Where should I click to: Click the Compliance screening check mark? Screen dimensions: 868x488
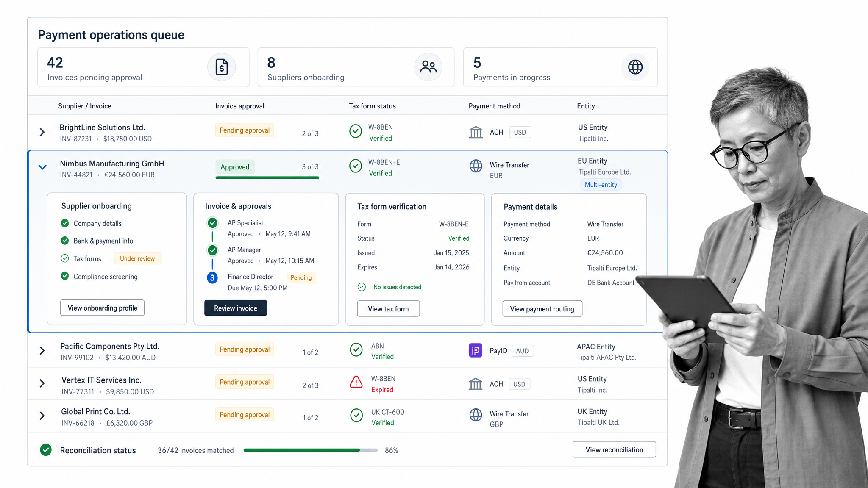click(65, 276)
